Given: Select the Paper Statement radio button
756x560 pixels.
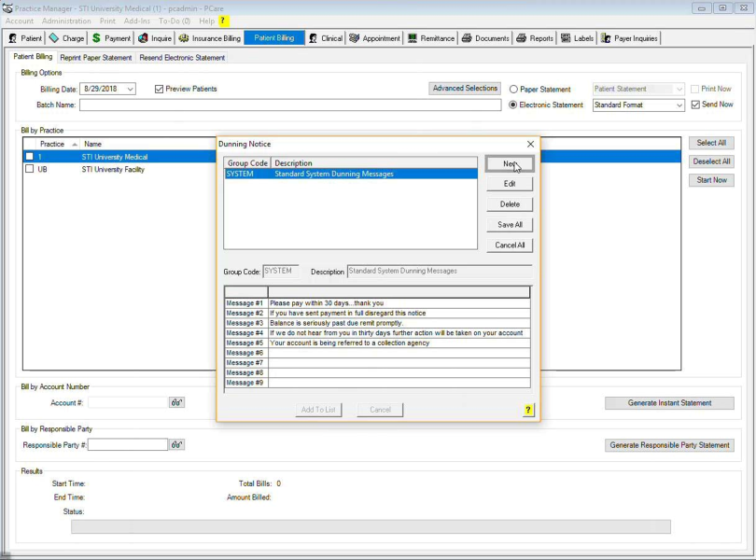Looking at the screenshot, I should tap(513, 90).
